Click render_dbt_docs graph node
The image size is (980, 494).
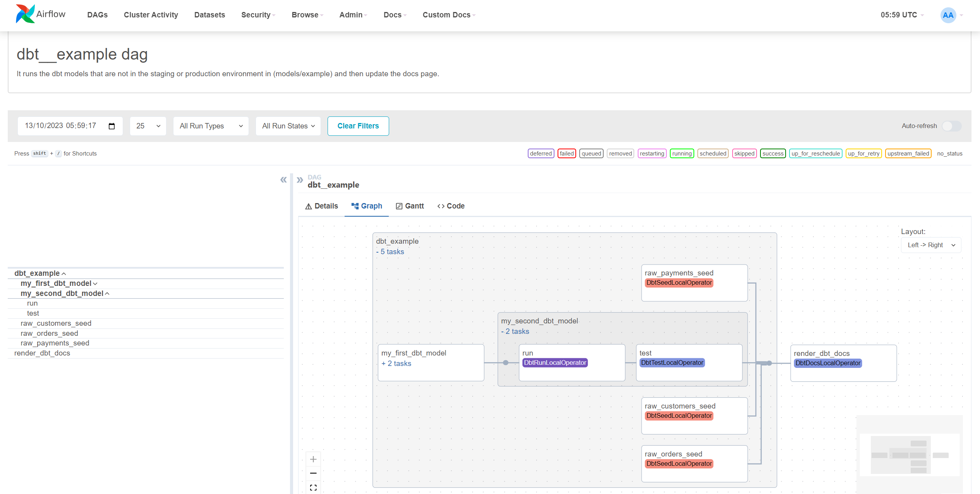[843, 363]
